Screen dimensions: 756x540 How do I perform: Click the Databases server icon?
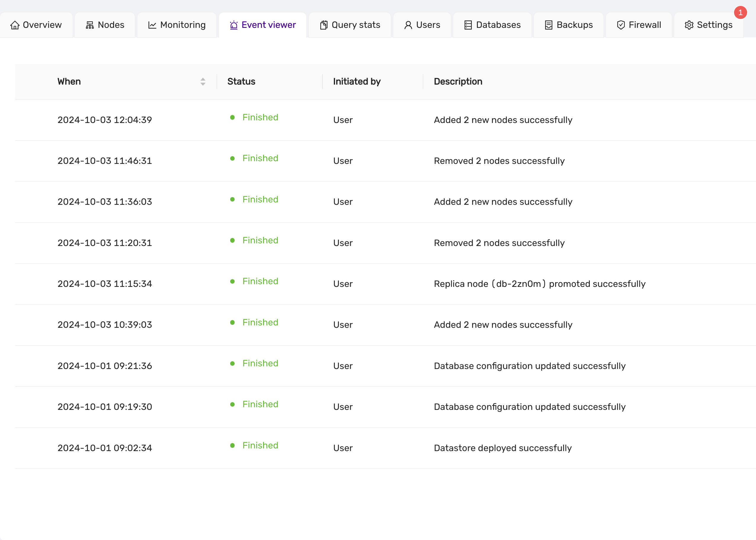click(468, 25)
